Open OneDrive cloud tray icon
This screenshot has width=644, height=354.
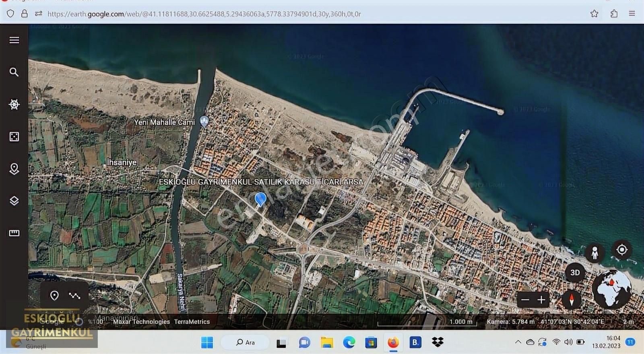[530, 342]
